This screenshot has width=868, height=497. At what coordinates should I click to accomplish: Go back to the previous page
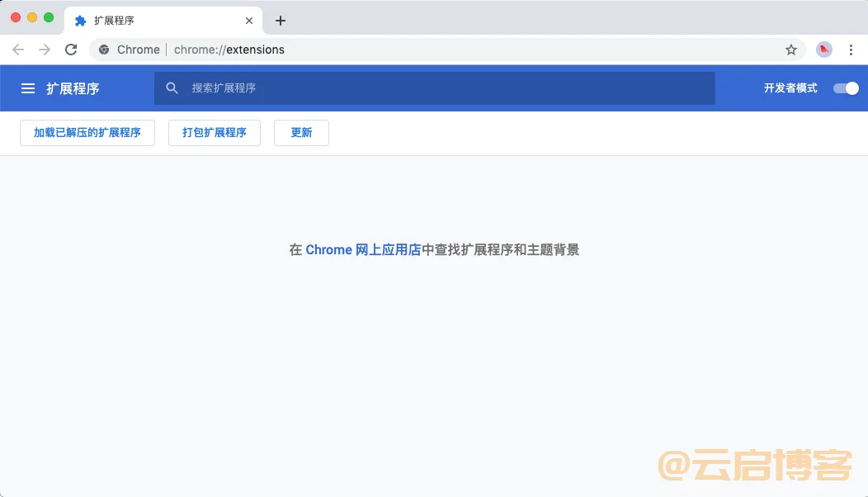coord(18,50)
